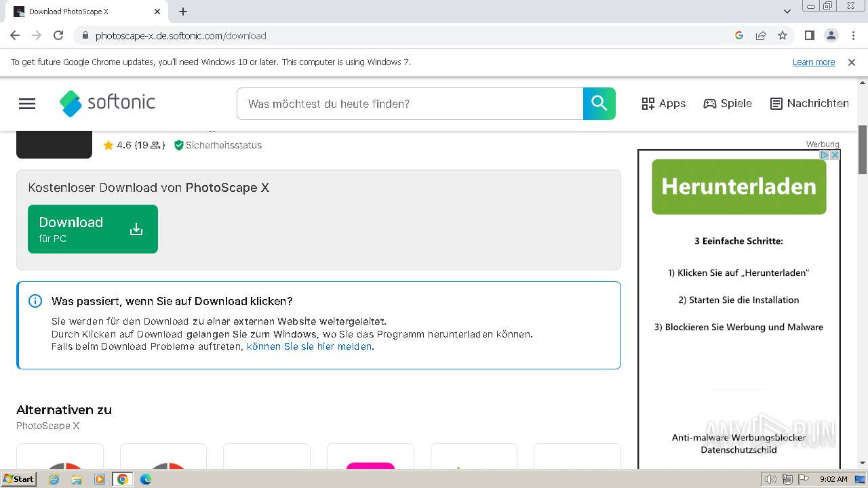Click "können Sie sie hier melden" link
Image resolution: width=868 pixels, height=488 pixels.
coord(309,346)
